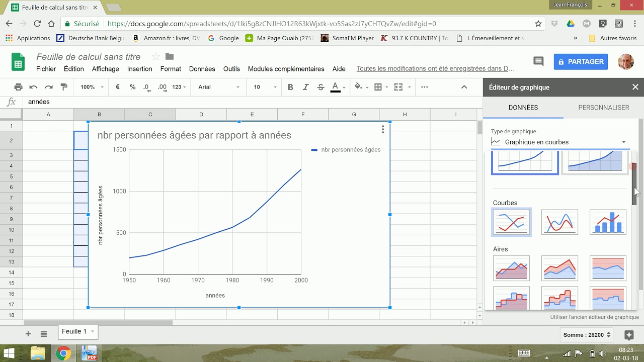Open the Affichage menu
Screen dimensions: 644x362
point(106,69)
